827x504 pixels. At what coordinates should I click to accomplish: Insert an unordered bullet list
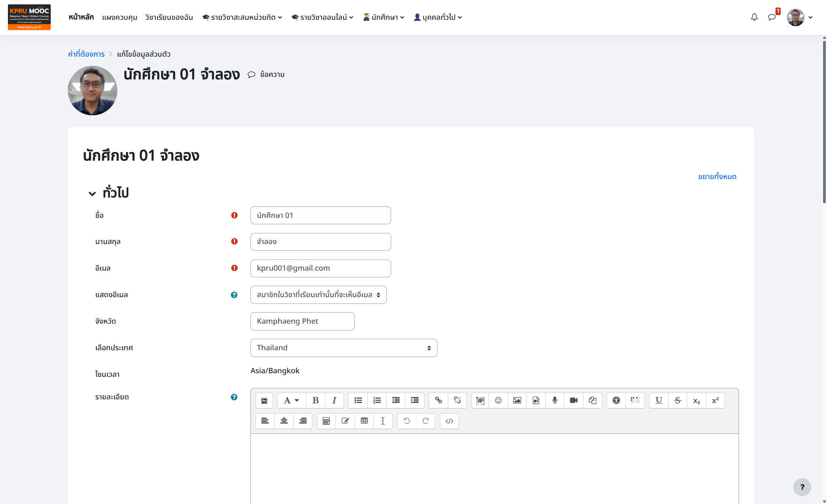tap(358, 401)
